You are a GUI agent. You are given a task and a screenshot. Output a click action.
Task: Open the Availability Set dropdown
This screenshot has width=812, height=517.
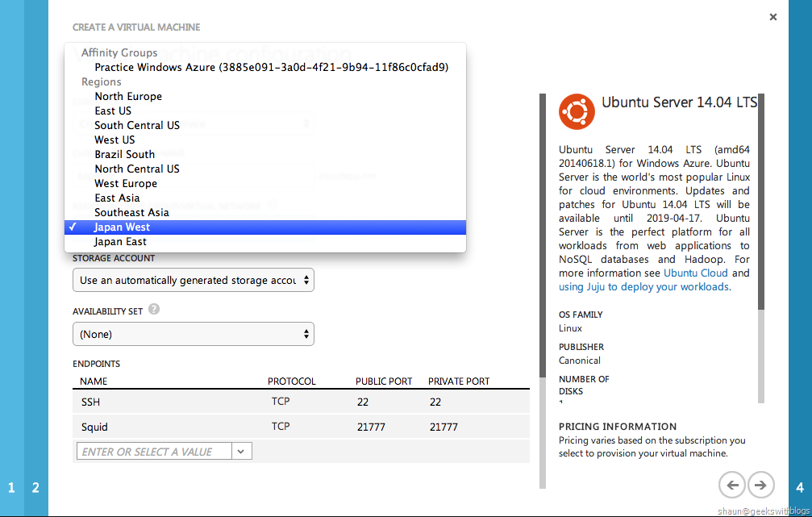(193, 334)
